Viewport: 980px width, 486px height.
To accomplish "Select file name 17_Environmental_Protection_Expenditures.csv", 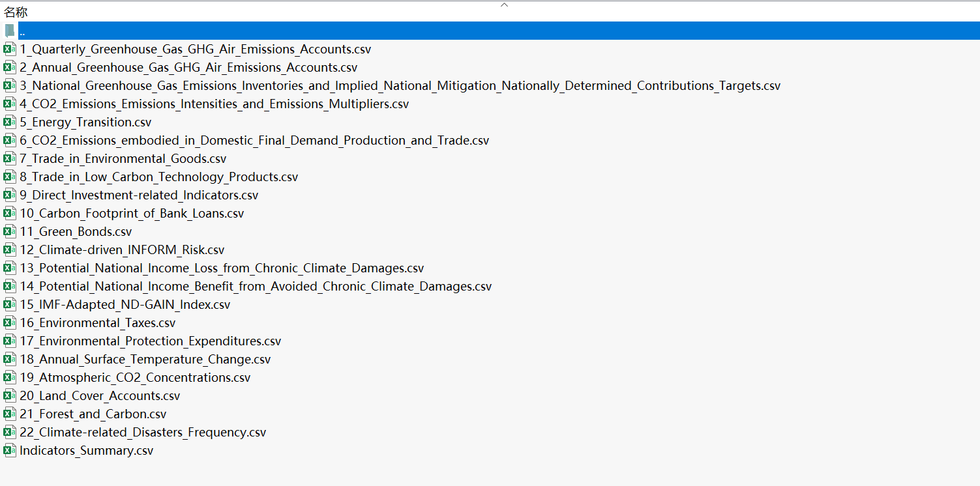I will coord(150,341).
